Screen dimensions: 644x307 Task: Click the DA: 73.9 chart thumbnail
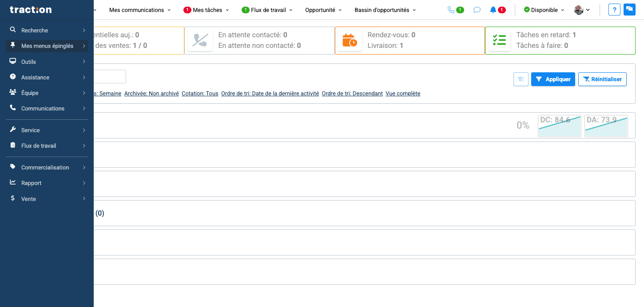pos(606,126)
